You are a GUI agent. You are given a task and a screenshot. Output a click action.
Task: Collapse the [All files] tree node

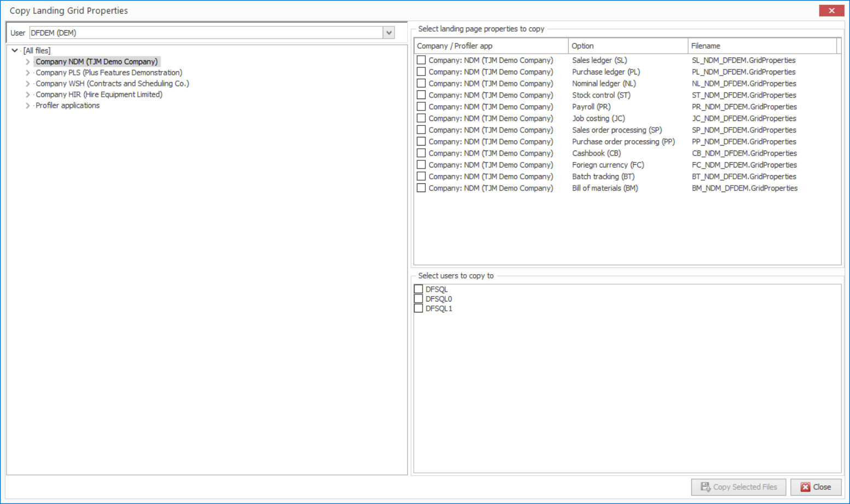click(x=15, y=50)
